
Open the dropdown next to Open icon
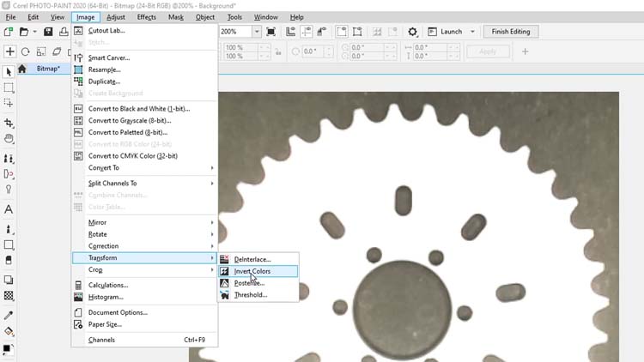tap(35, 32)
